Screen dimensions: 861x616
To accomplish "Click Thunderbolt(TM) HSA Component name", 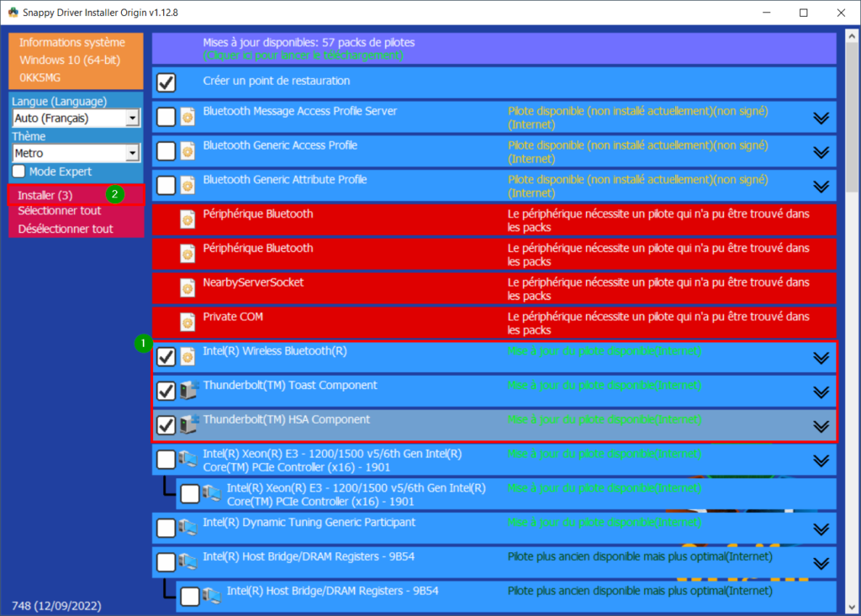I will 286,419.
